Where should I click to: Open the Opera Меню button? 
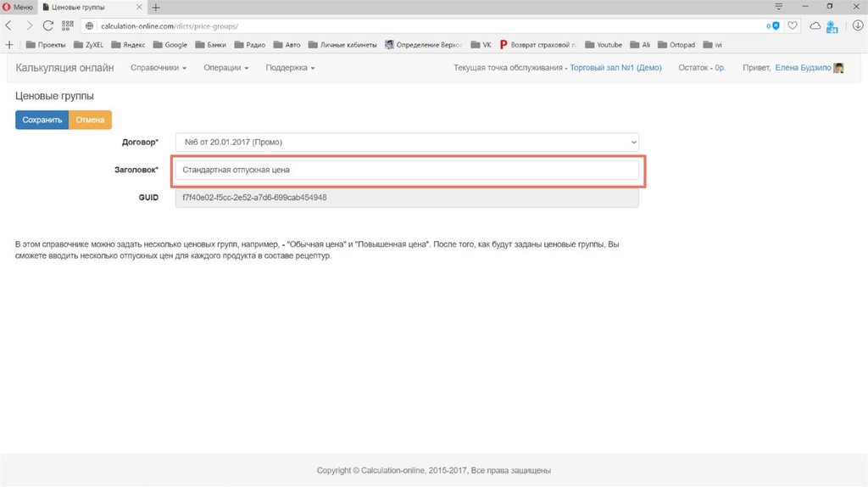pos(18,7)
